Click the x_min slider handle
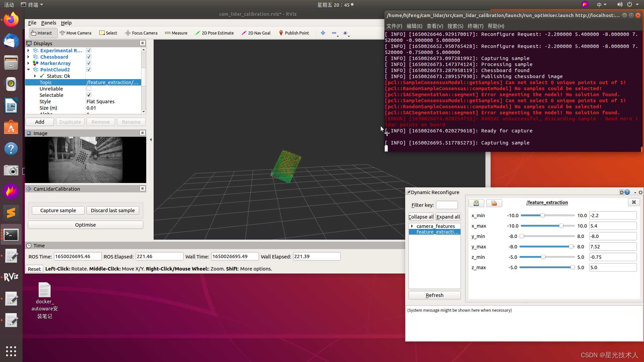Screen dimensions: 644x362 [x=542, y=216]
